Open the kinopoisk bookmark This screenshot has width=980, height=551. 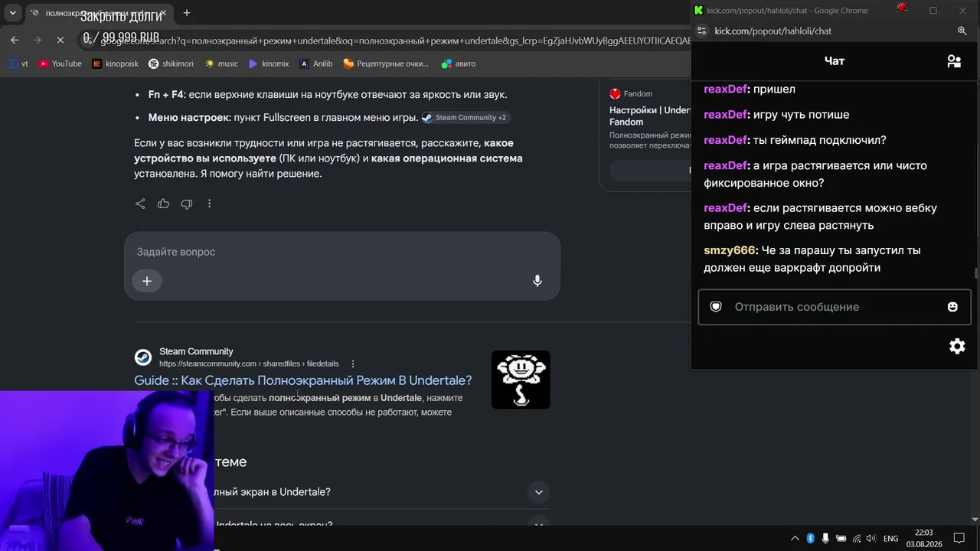(x=115, y=64)
